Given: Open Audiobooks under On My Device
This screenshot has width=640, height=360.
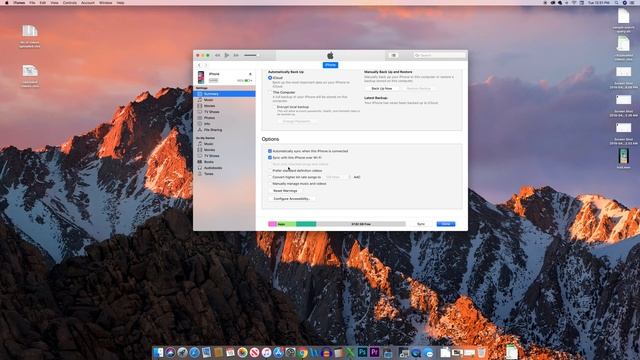Looking at the screenshot, I should [x=224, y=168].
